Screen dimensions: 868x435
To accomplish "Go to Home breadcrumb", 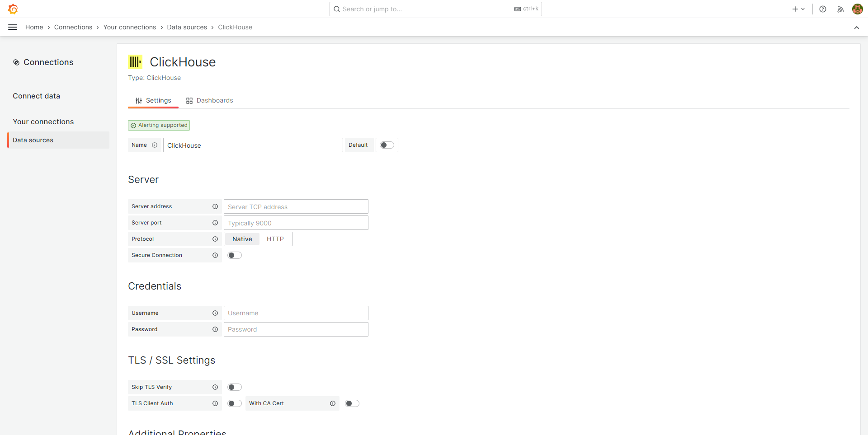I will (x=34, y=27).
